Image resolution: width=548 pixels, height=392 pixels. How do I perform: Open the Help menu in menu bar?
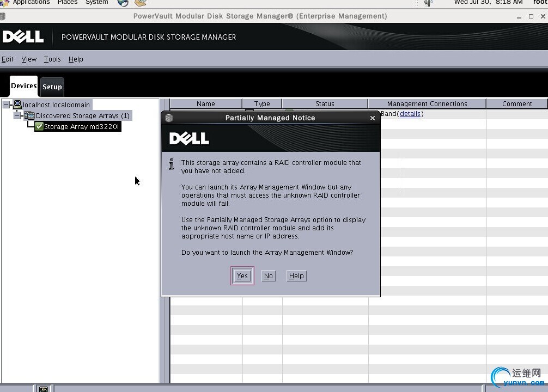coord(76,59)
